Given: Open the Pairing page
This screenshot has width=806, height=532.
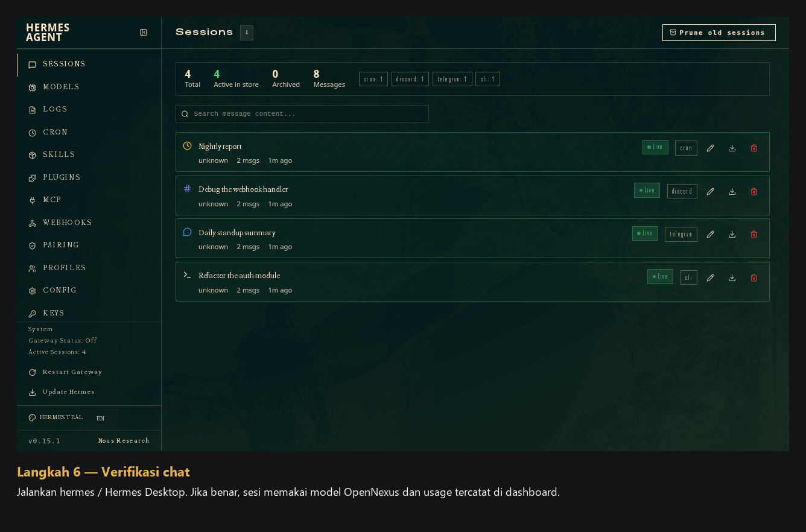Looking at the screenshot, I should click(x=89, y=245).
